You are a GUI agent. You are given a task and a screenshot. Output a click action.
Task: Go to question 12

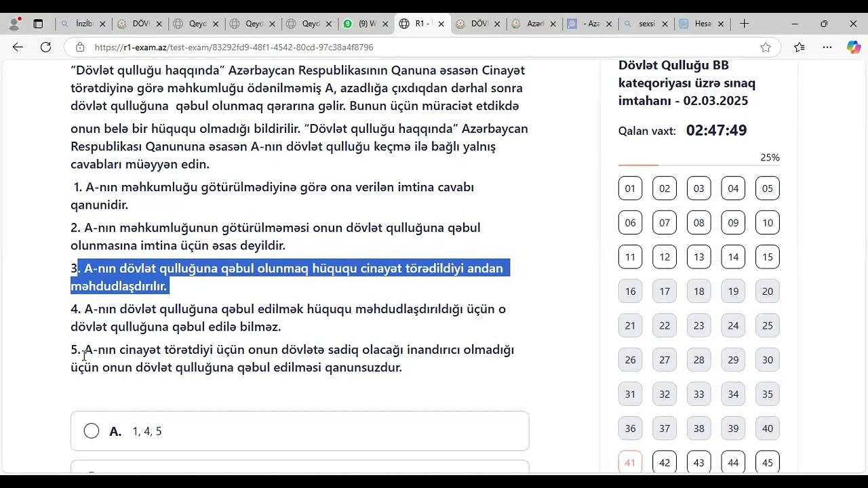[665, 257]
